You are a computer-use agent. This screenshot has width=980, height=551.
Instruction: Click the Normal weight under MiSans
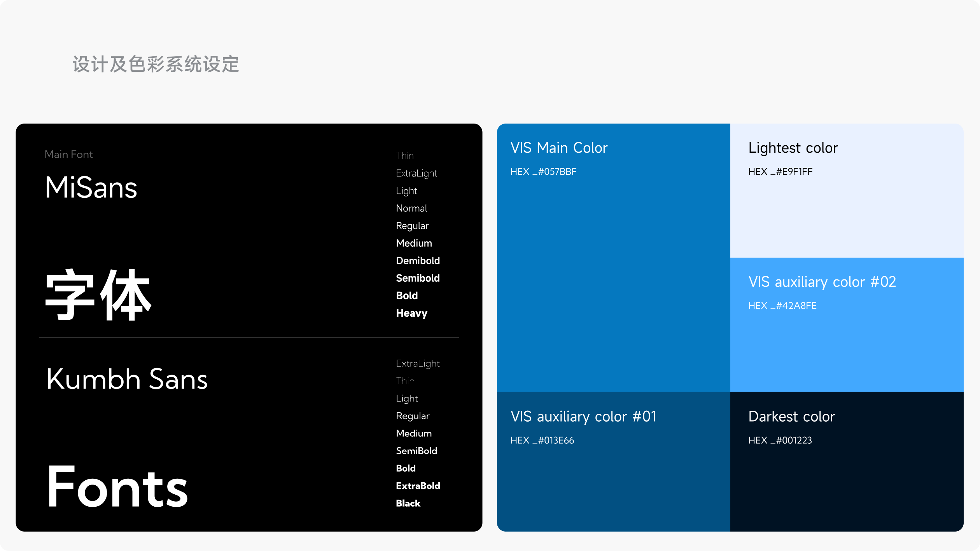click(x=411, y=208)
